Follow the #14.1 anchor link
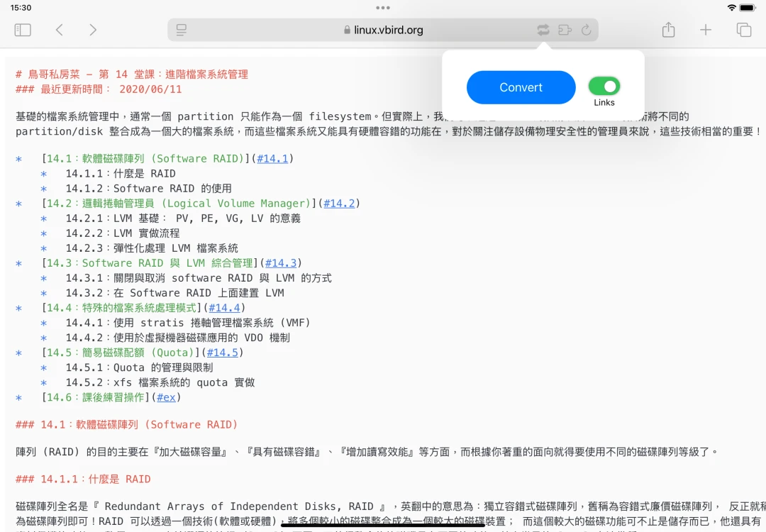The width and height of the screenshot is (766, 532). point(272,159)
